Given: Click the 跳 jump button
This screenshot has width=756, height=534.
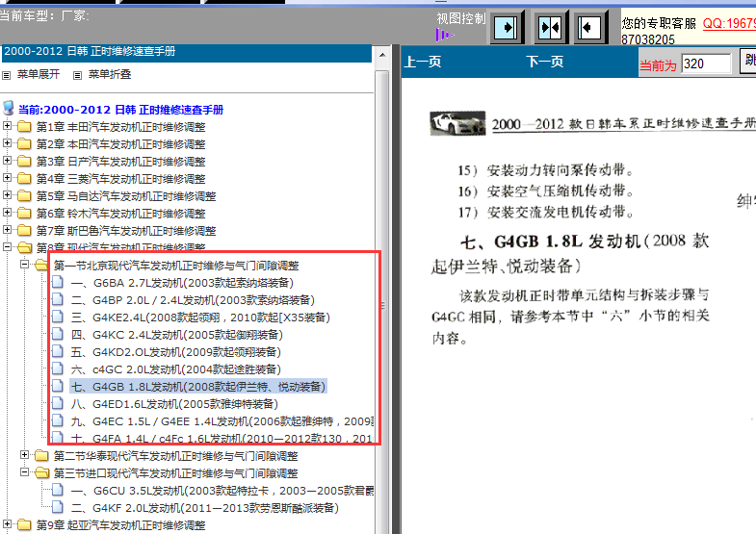Looking at the screenshot, I should pyautogui.click(x=748, y=61).
